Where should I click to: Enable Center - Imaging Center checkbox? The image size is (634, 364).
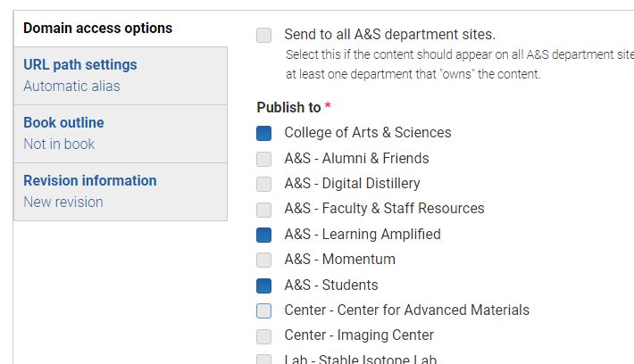[263, 336]
